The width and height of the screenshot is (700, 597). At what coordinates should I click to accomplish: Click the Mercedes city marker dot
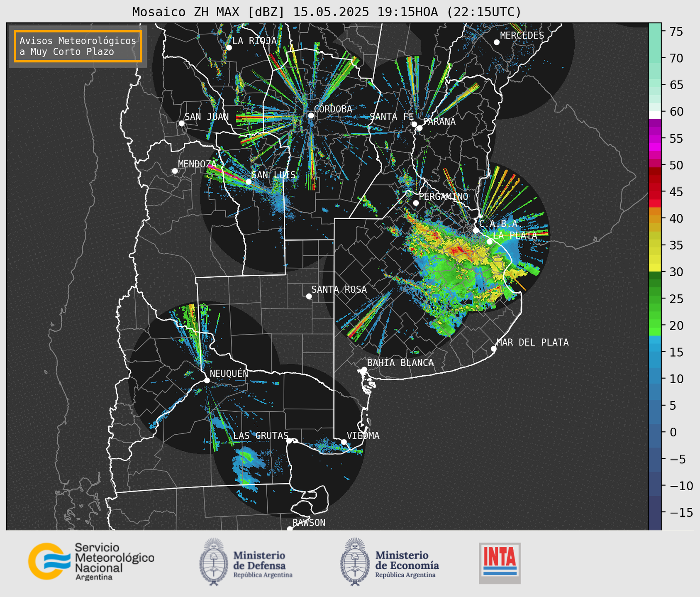point(497,42)
